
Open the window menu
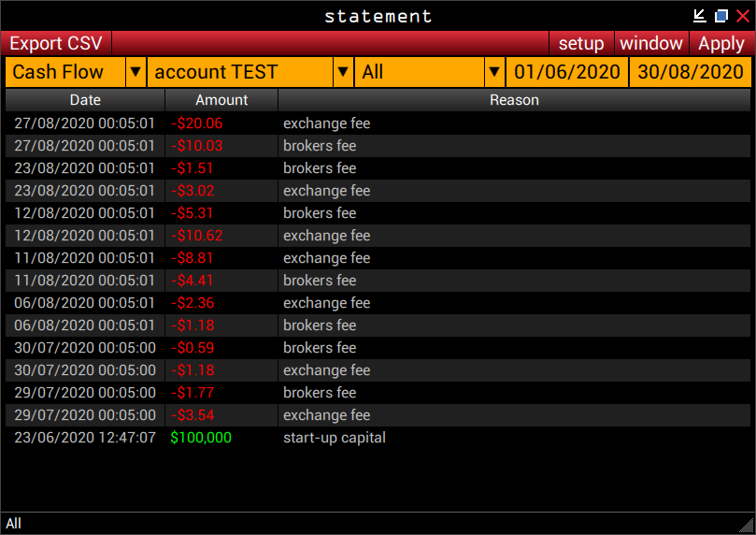pyautogui.click(x=650, y=43)
